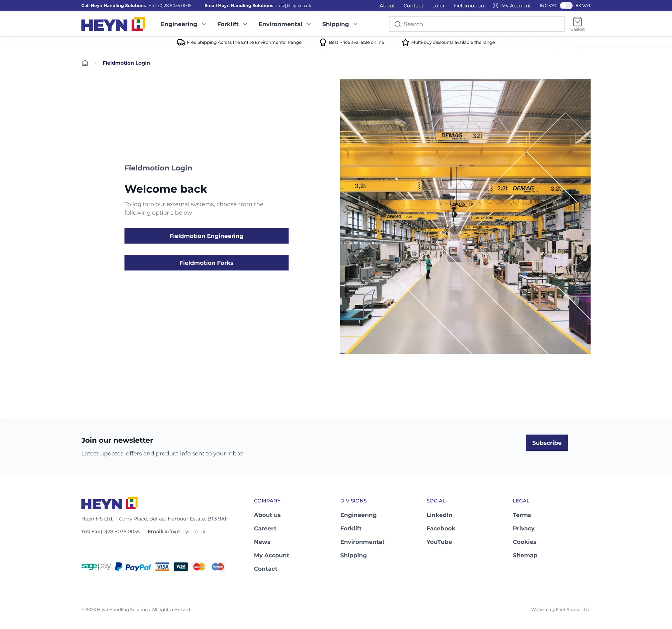Open Fieldmotion link in top bar

tap(469, 5)
